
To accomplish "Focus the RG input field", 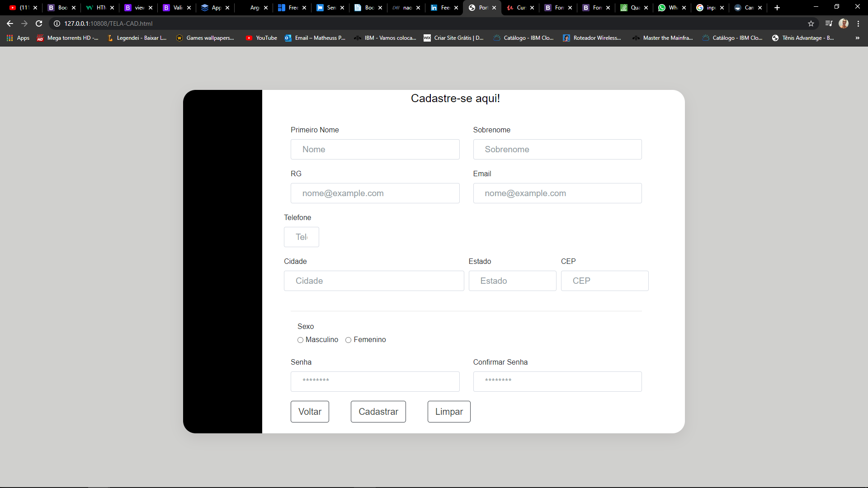I will (375, 193).
